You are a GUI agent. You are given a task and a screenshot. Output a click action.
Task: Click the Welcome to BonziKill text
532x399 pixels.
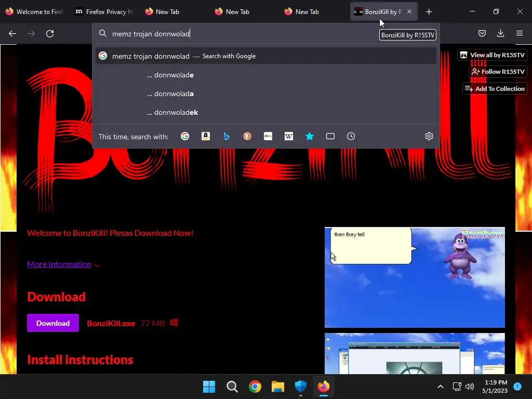110,233
